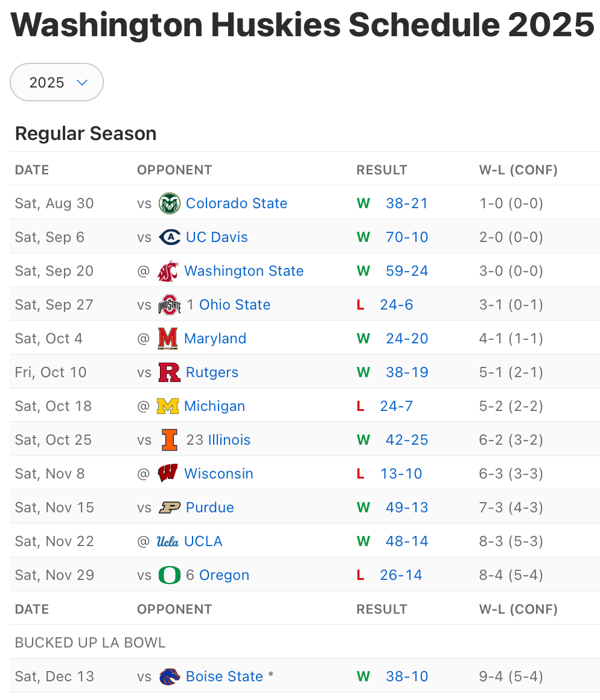This screenshot has height=700, width=600.
Task: Open the Boise State team page link
Action: click(x=224, y=676)
